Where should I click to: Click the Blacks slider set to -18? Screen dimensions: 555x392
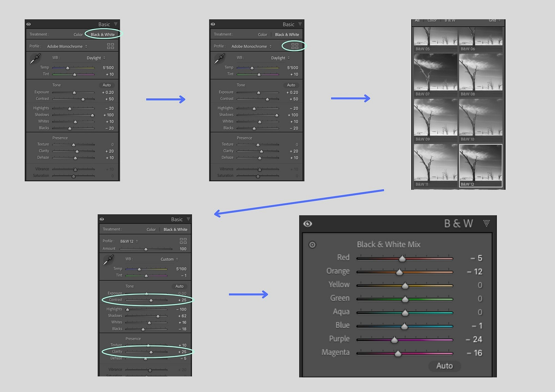pos(146,329)
